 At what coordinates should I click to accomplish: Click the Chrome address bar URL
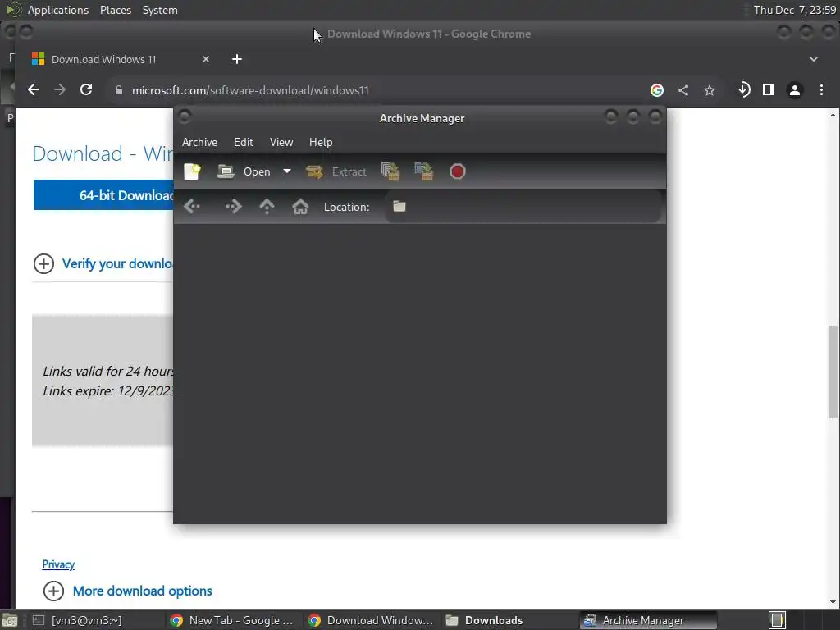[250, 90]
